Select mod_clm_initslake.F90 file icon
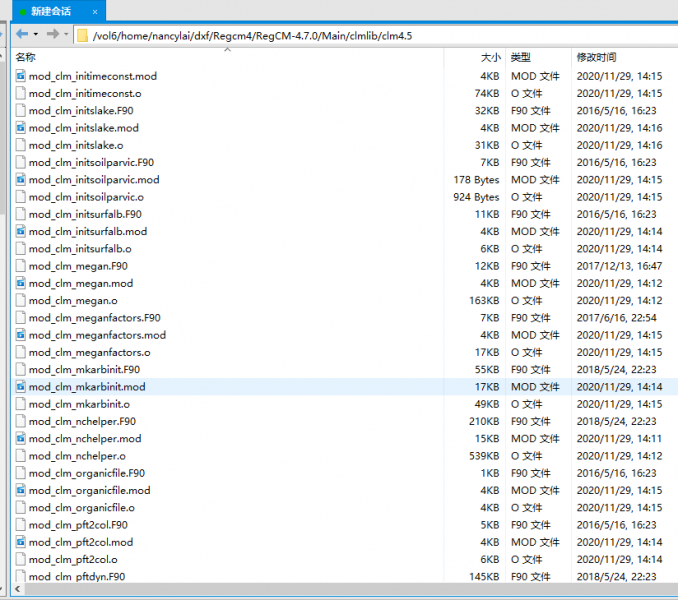The width and height of the screenshot is (678, 600). click(21, 110)
